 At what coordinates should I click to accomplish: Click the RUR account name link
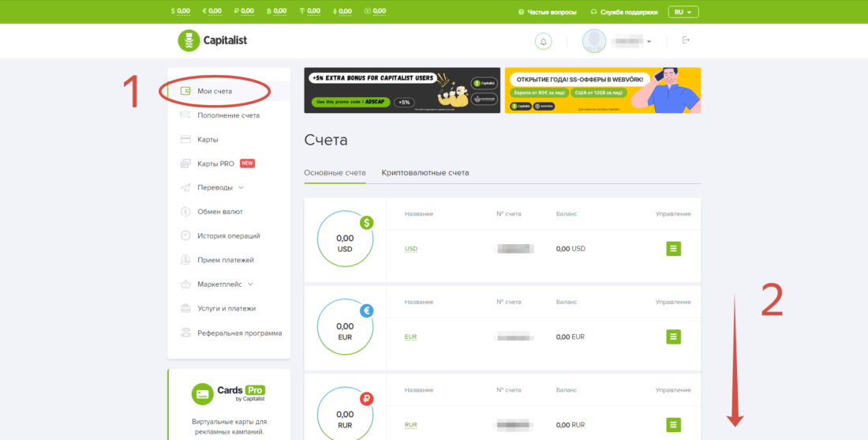[411, 425]
